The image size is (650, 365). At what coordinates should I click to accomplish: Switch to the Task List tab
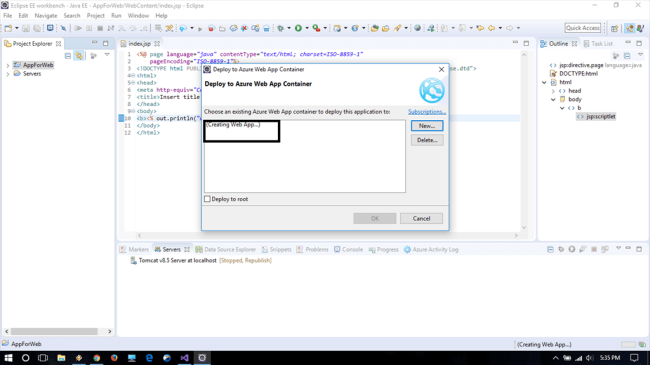[x=598, y=44]
